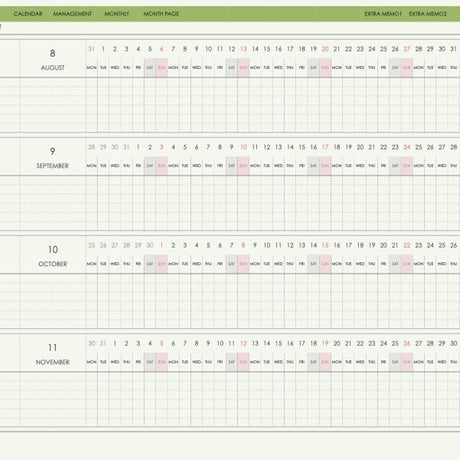Screen dimensions: 460x460
Task: Jump to the SEPTEMBER month label
Action: pyautogui.click(x=53, y=166)
